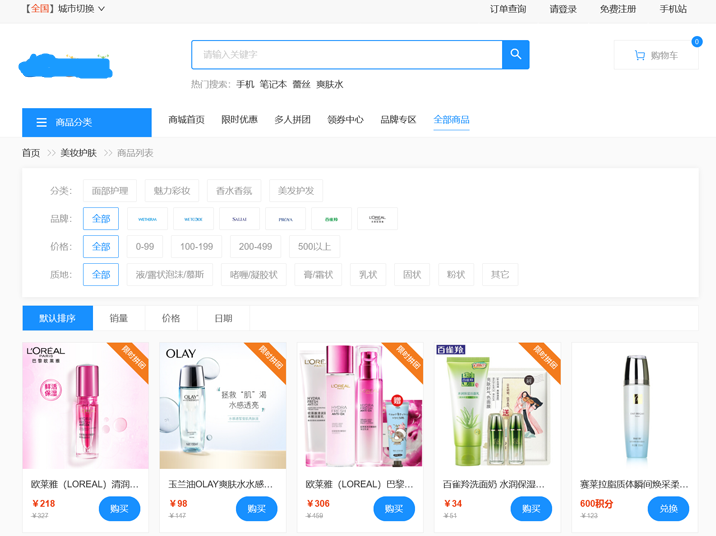Click 免费注册 free registration link

(617, 9)
